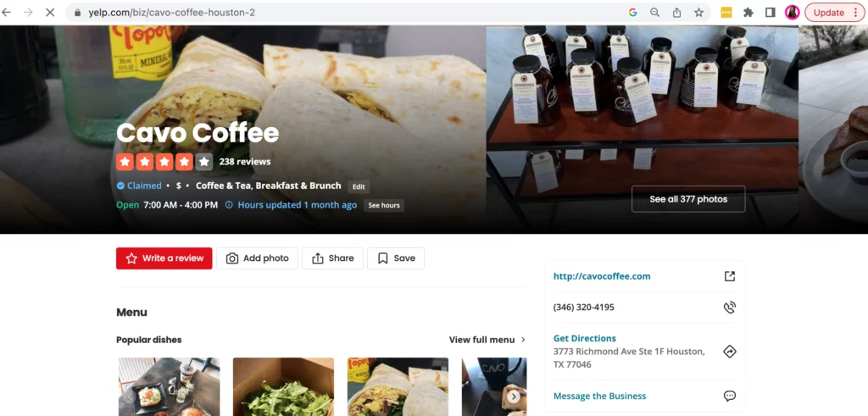The height and width of the screenshot is (416, 868).
Task: Click the message chat bubble icon
Action: (x=730, y=396)
